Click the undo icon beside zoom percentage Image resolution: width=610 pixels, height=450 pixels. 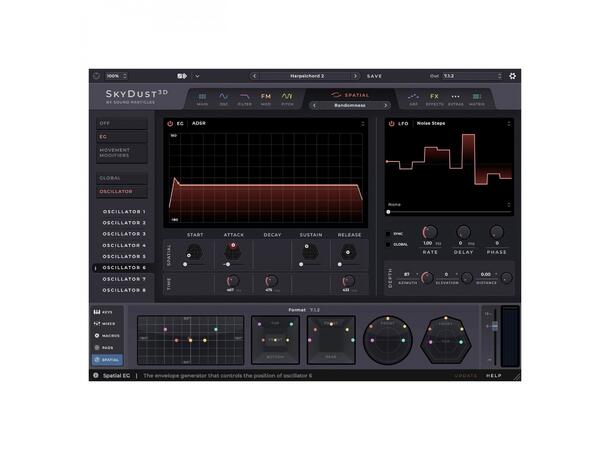[96, 76]
